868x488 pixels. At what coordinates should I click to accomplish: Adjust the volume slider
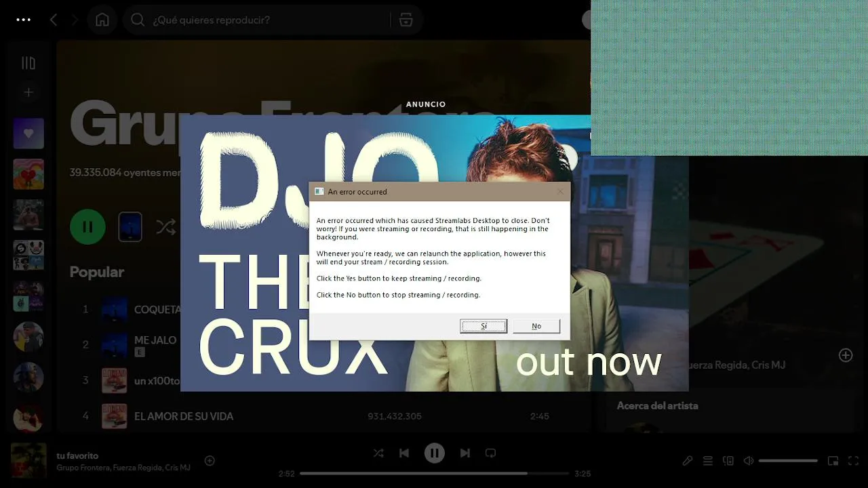point(788,461)
